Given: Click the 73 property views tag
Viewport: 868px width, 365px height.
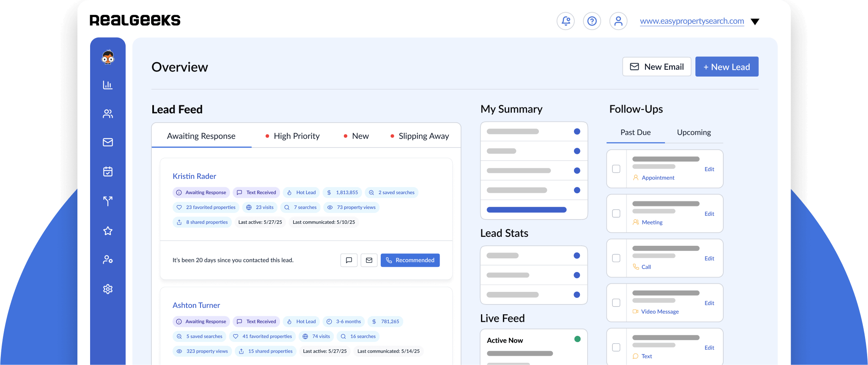Looking at the screenshot, I should (352, 207).
